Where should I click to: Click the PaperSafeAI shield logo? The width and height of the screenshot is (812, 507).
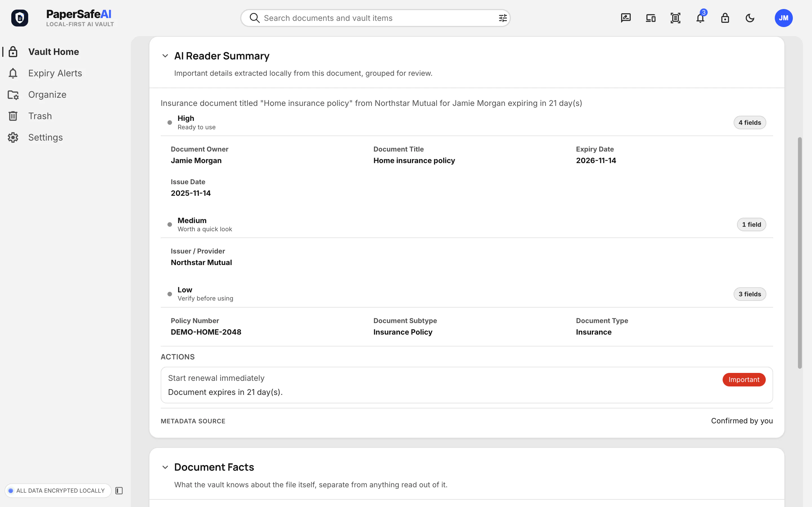point(19,18)
